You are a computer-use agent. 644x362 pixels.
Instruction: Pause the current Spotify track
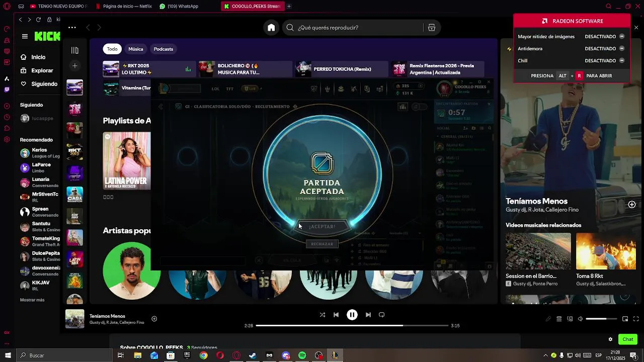click(352, 315)
